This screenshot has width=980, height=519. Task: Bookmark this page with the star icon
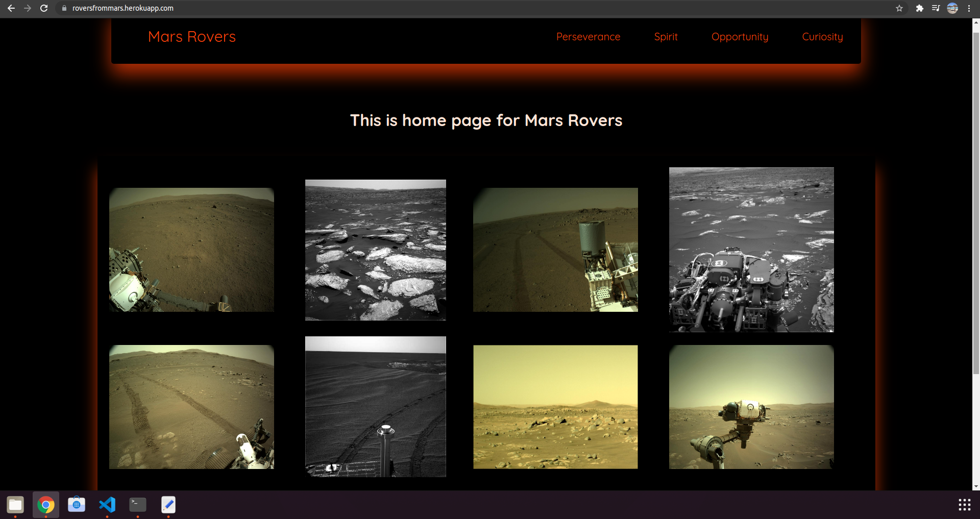899,8
